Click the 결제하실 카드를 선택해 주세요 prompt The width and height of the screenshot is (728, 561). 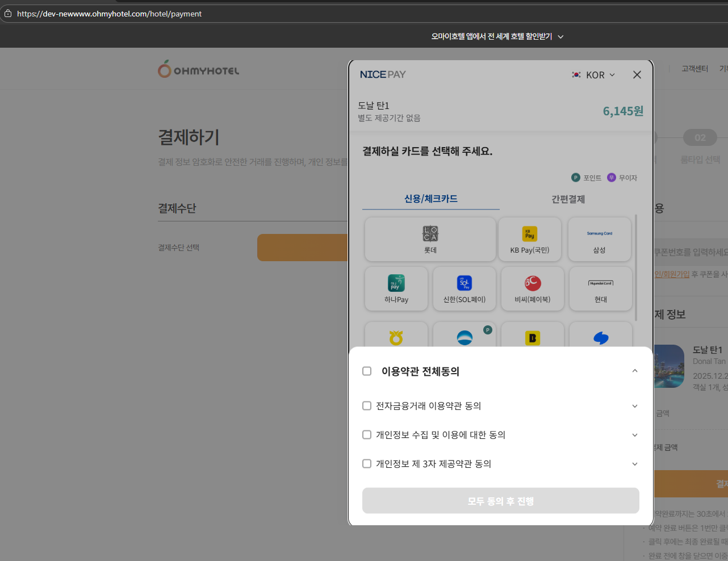[428, 152]
